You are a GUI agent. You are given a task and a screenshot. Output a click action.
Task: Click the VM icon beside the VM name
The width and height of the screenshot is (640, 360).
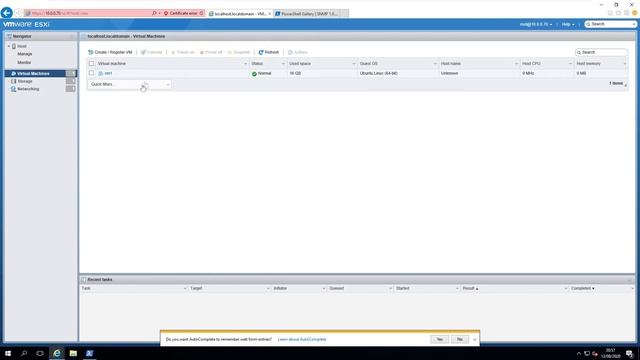click(x=100, y=73)
